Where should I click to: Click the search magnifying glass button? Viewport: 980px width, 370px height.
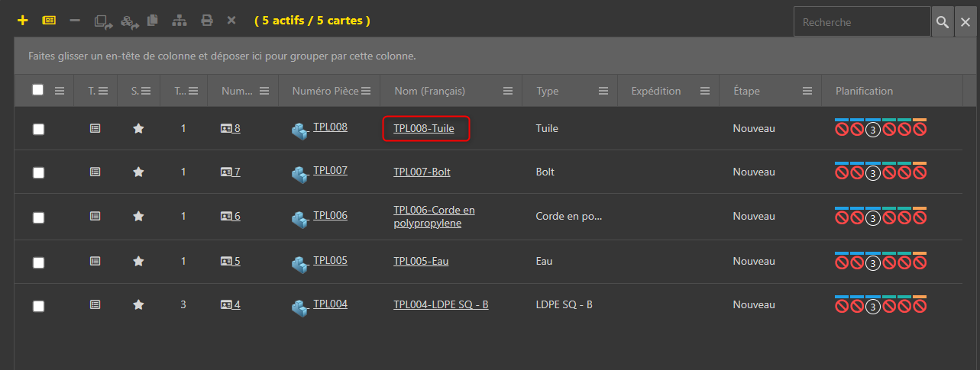[x=943, y=22]
